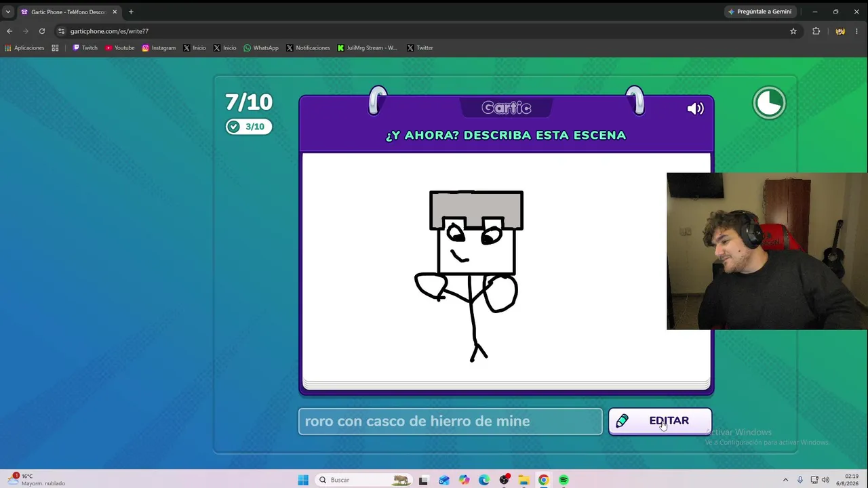Open the Youtube bookmark
The width and height of the screenshot is (868, 488).
120,48
